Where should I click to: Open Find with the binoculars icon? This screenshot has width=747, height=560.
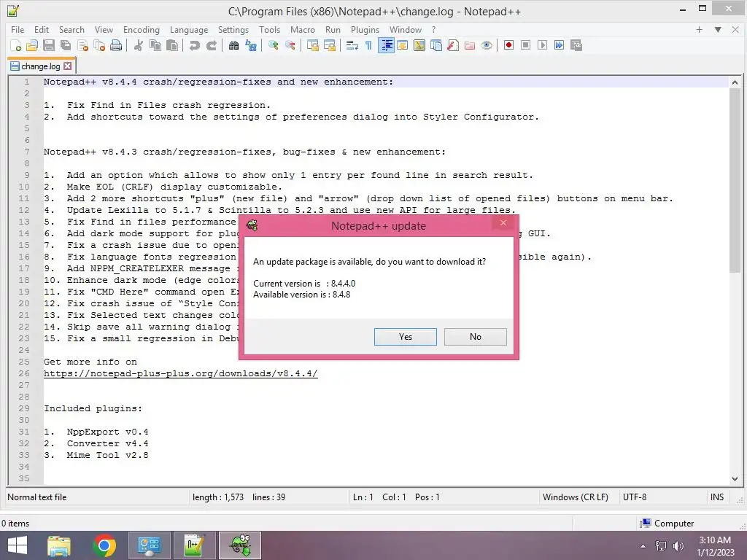point(233,45)
